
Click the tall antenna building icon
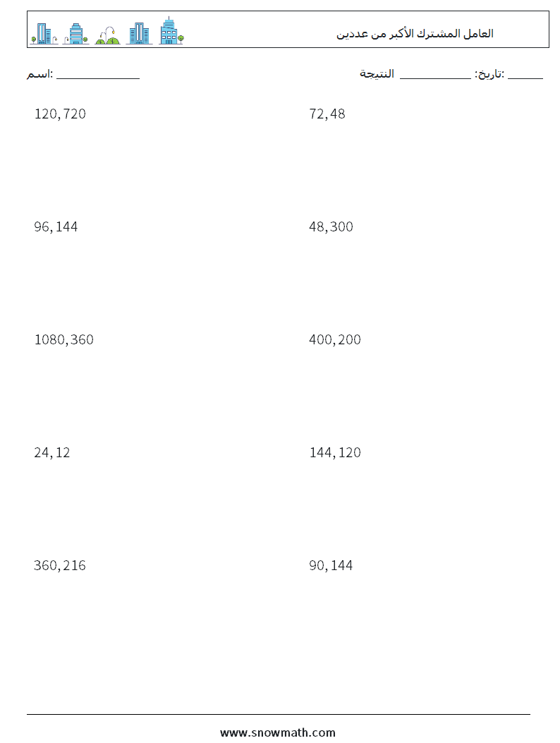point(171,31)
